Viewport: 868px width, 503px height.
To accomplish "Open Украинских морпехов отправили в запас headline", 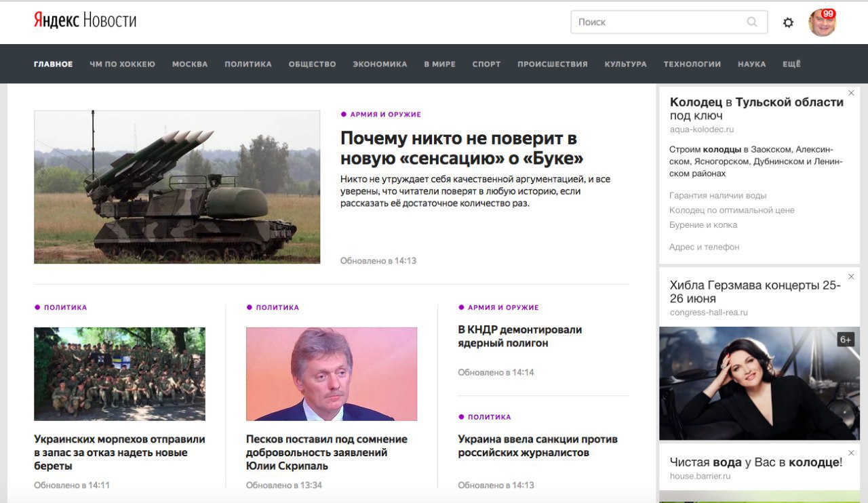I will point(119,453).
